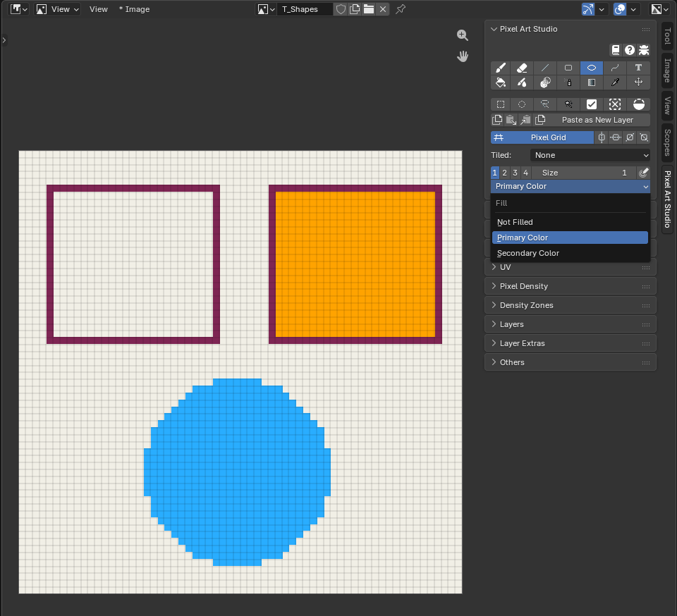Select the eyedropper color picker tool
The width and height of the screenshot is (677, 616).
[615, 82]
